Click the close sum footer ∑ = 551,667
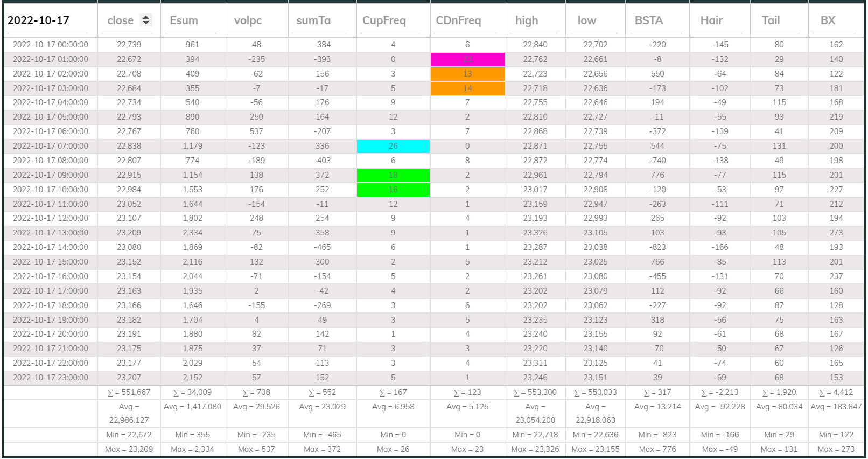Image resolution: width=868 pixels, height=459 pixels. coord(129,392)
